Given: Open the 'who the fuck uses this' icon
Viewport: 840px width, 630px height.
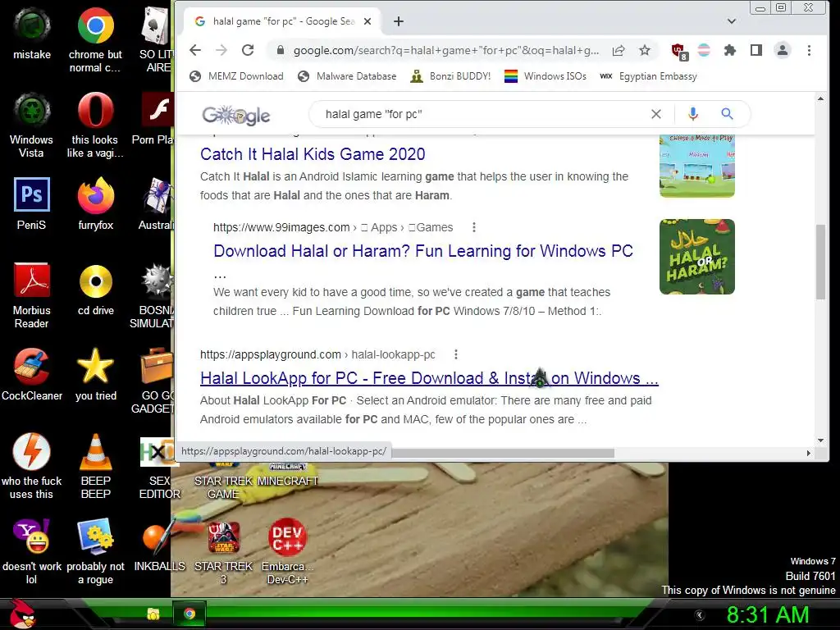Looking at the screenshot, I should [32, 465].
